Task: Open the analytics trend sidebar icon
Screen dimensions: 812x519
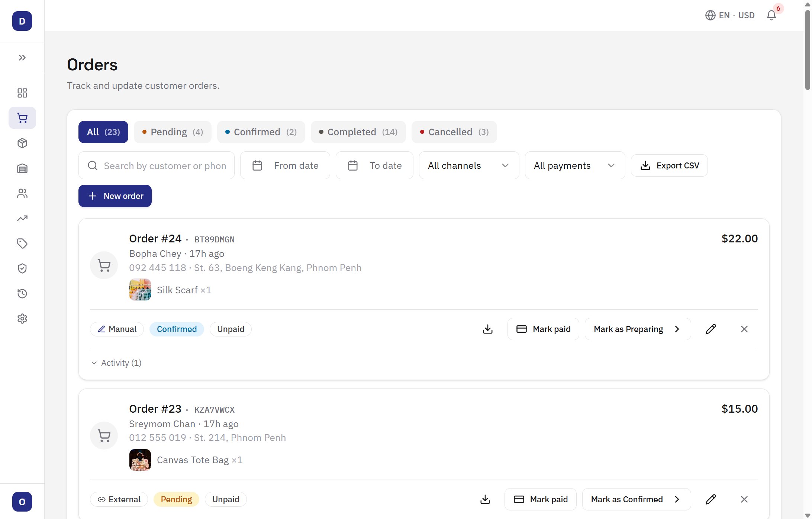Action: [22, 218]
